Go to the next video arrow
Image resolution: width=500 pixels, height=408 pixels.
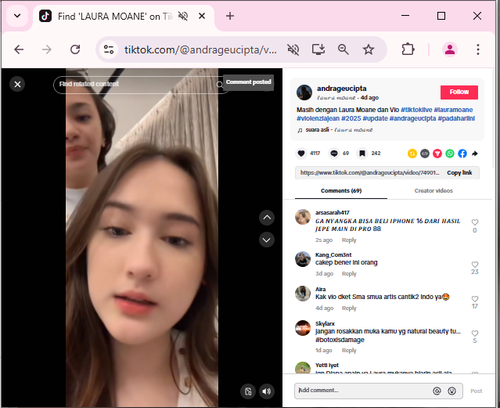(x=267, y=240)
